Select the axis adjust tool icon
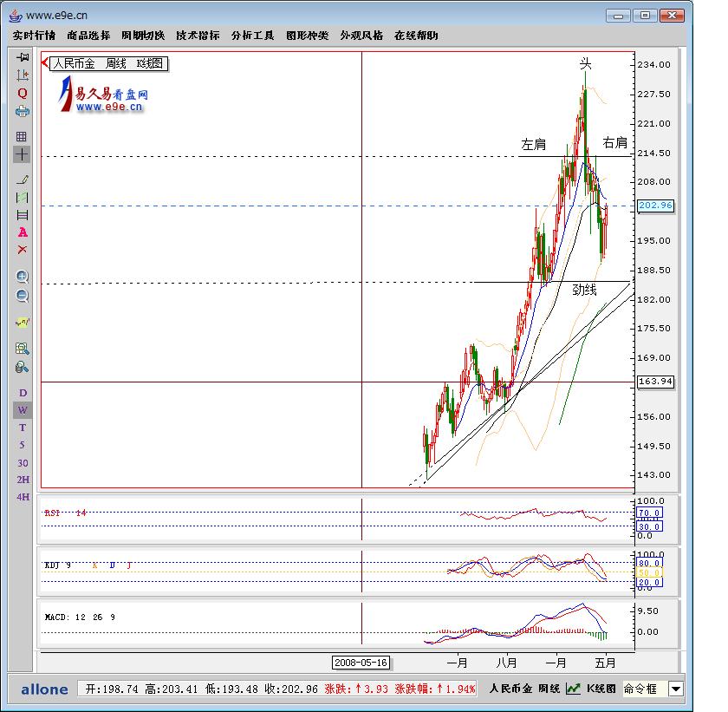This screenshot has height=712, width=728. click(x=23, y=75)
